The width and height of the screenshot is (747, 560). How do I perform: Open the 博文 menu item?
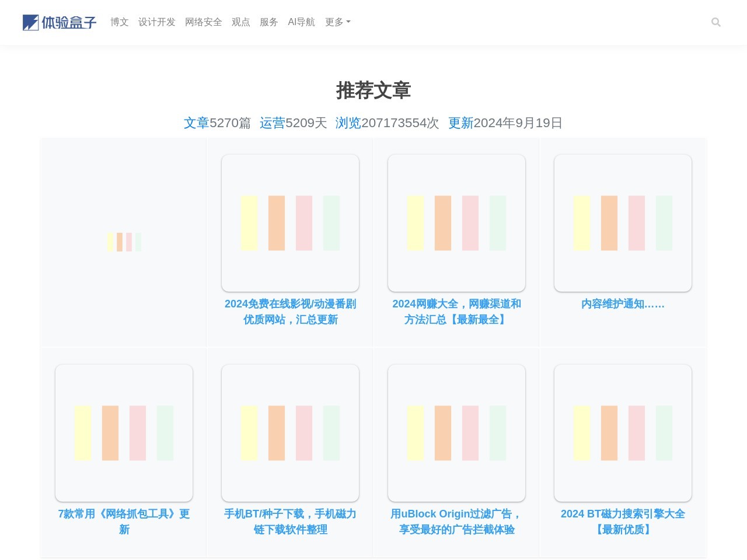pos(120,22)
